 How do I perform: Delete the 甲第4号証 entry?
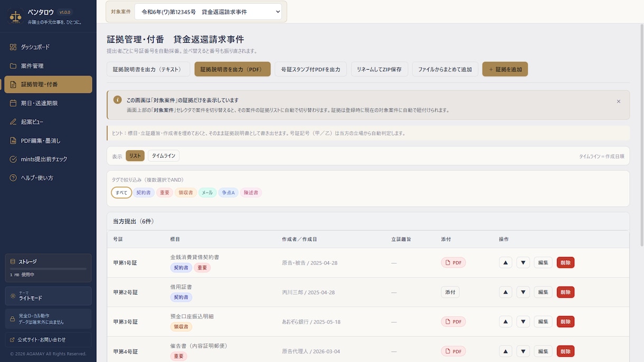(x=565, y=351)
